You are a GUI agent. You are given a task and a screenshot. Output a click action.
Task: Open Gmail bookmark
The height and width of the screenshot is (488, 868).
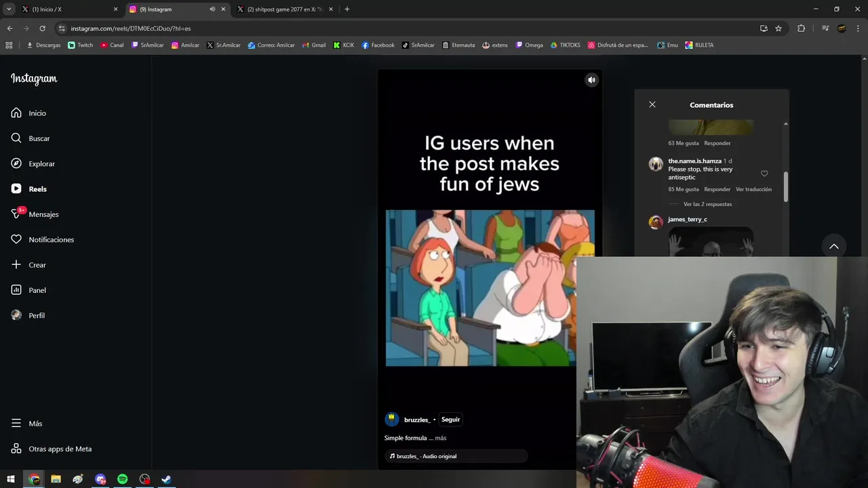[x=314, y=45]
